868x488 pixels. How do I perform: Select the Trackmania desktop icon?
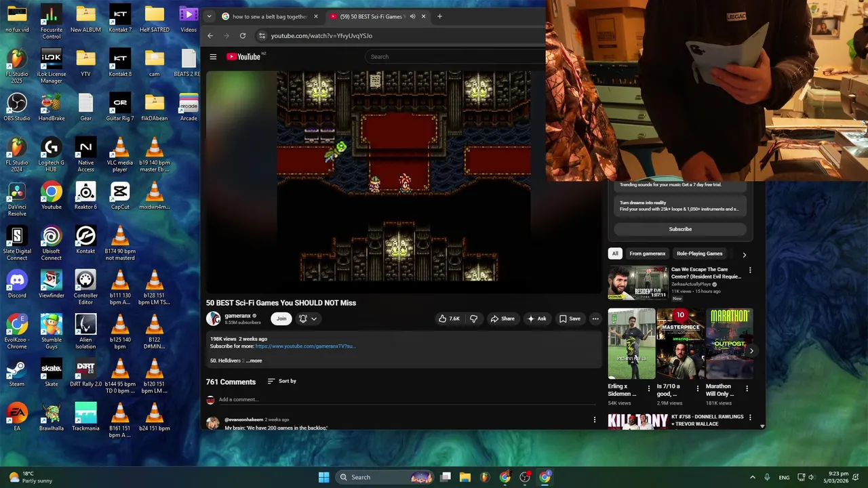click(85, 417)
